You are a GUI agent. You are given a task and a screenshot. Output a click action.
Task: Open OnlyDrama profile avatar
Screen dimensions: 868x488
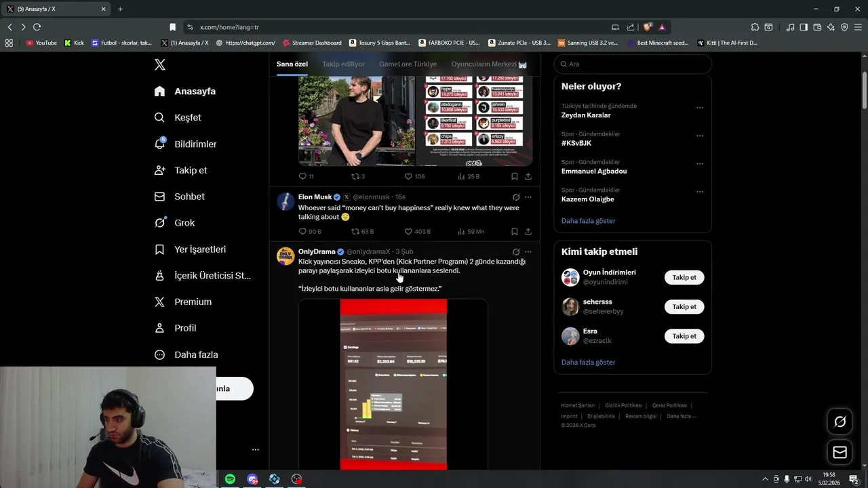click(x=285, y=256)
